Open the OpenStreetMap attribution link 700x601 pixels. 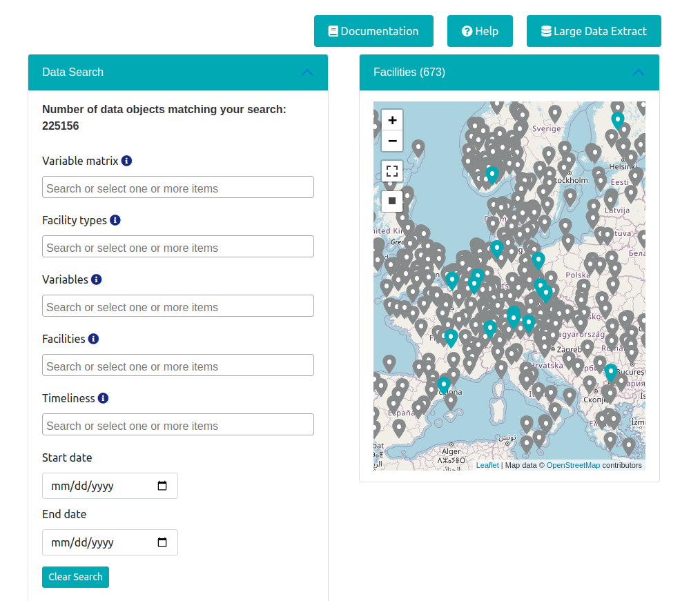[573, 466]
